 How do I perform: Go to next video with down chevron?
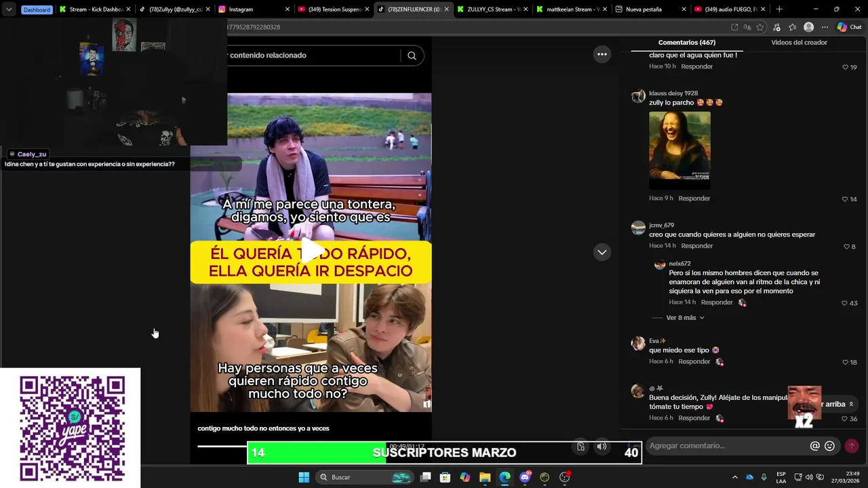tap(601, 252)
